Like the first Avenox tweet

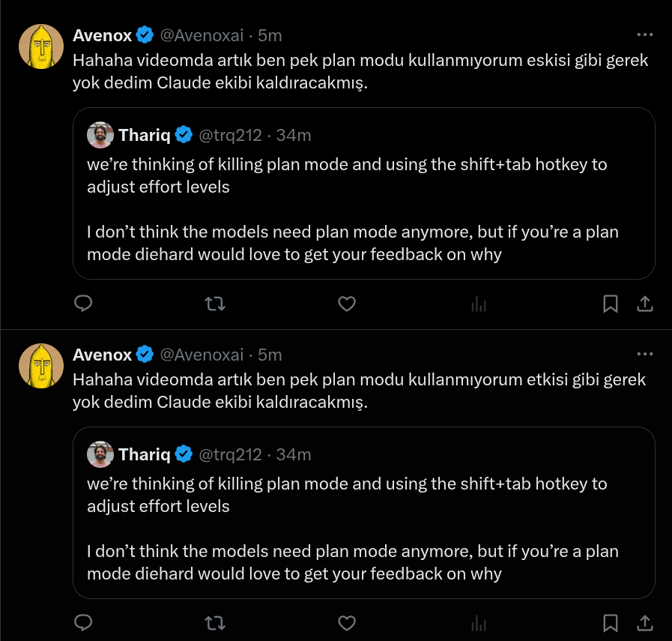(x=347, y=304)
